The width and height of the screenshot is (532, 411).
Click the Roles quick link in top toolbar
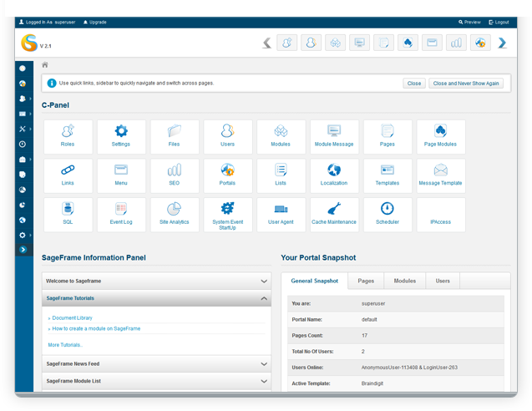coord(287,43)
